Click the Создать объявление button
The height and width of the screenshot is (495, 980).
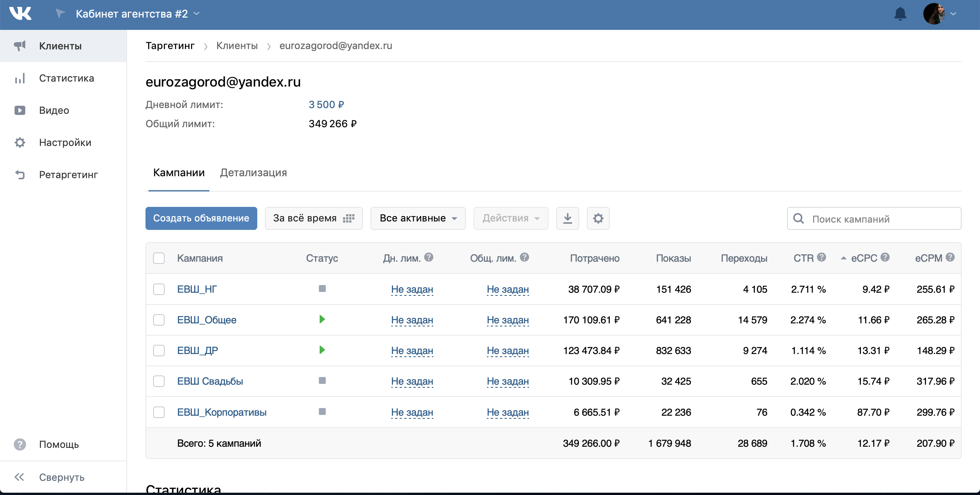[201, 218]
